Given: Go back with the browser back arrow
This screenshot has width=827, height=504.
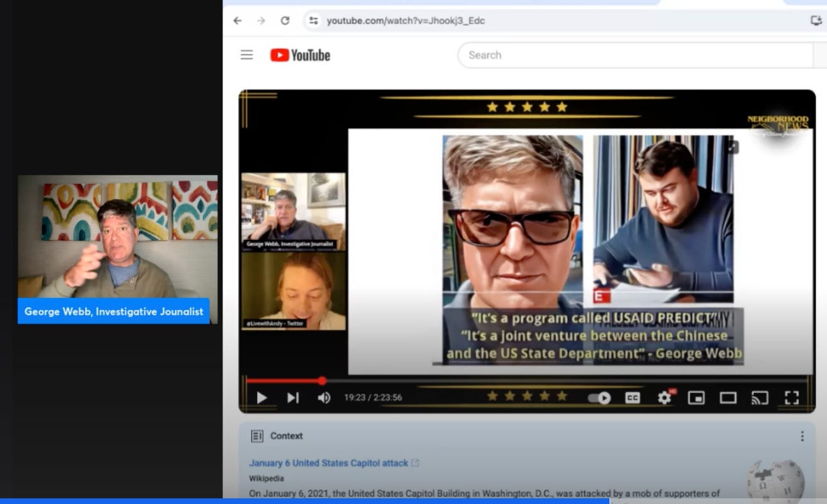Looking at the screenshot, I should pos(238,21).
